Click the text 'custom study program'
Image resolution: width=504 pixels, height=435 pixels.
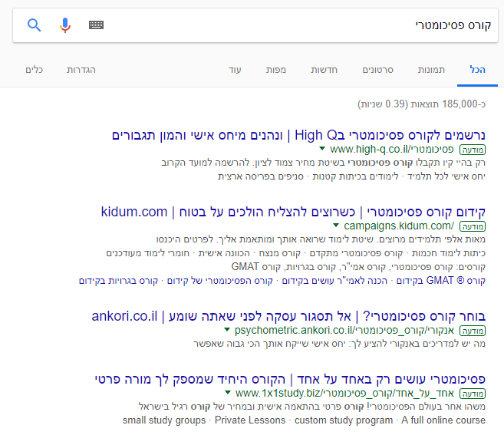coord(343,420)
